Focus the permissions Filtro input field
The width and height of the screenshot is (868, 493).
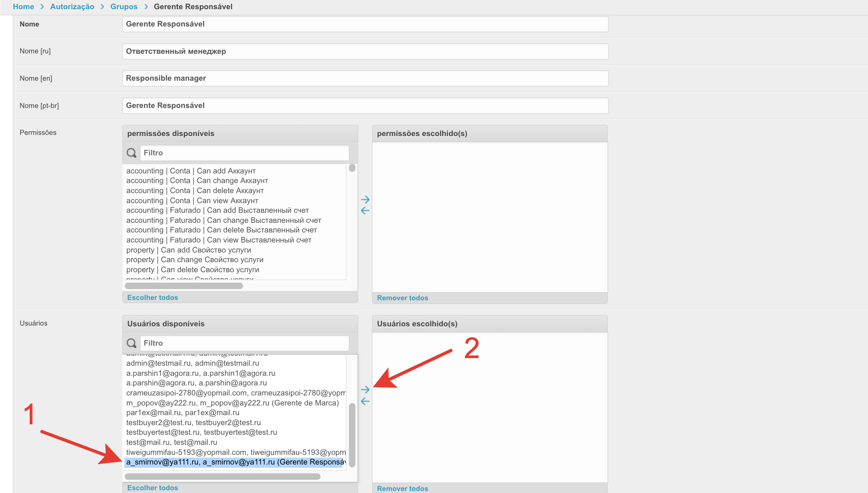(244, 153)
